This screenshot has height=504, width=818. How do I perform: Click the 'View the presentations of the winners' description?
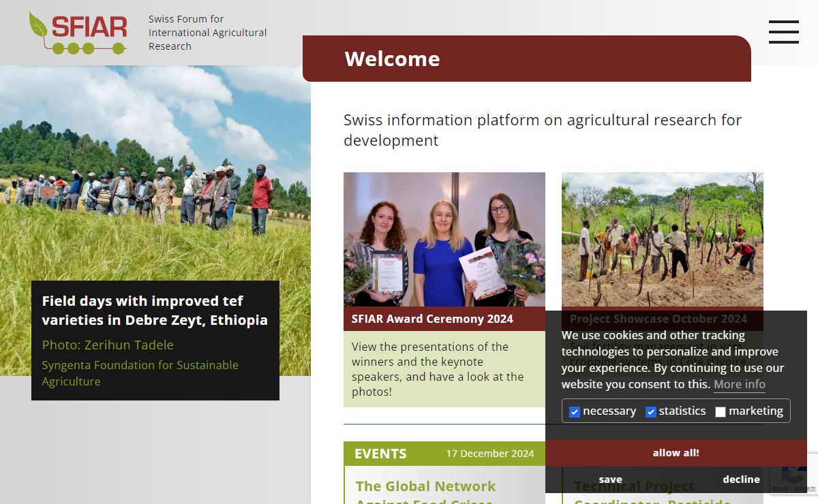coord(438,369)
